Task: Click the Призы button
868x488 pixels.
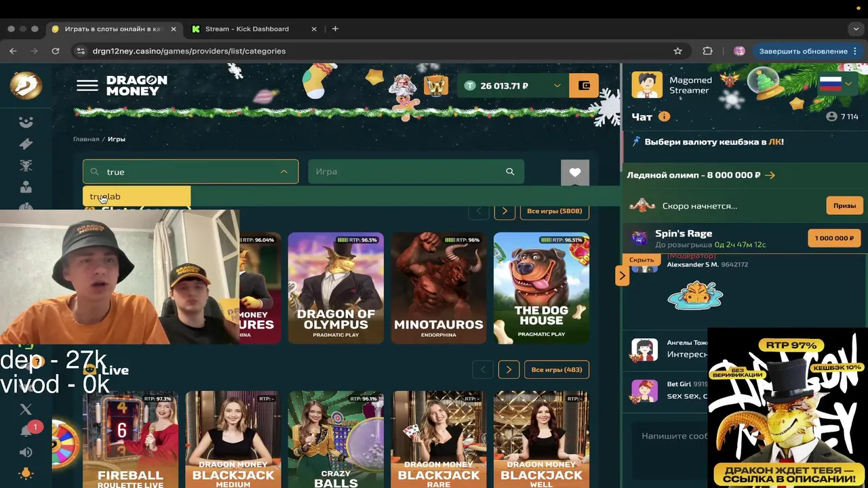Action: 844,205
